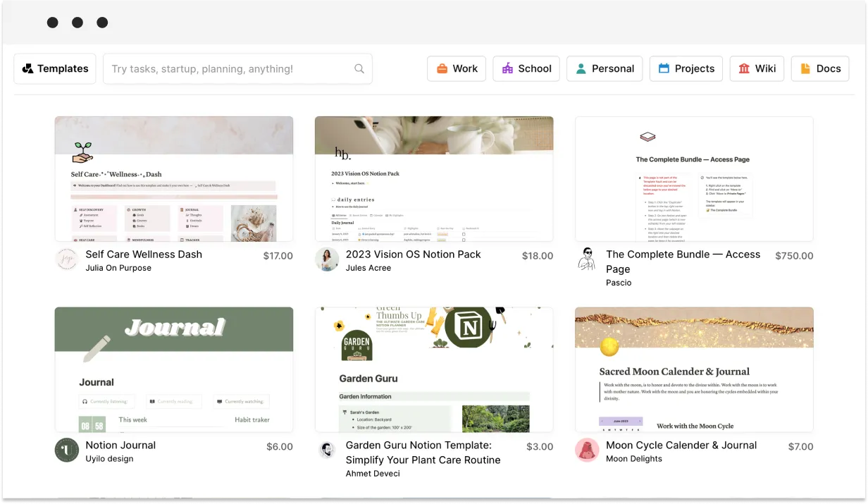This screenshot has height=504, width=868.
Task: Open Self Care Wellness Dash thumbnail
Action: (x=174, y=179)
